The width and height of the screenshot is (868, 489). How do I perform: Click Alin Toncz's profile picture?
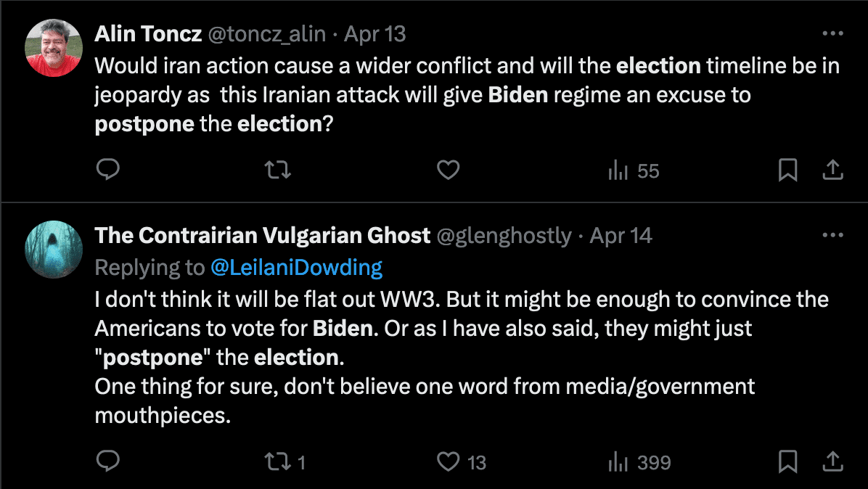[x=53, y=47]
